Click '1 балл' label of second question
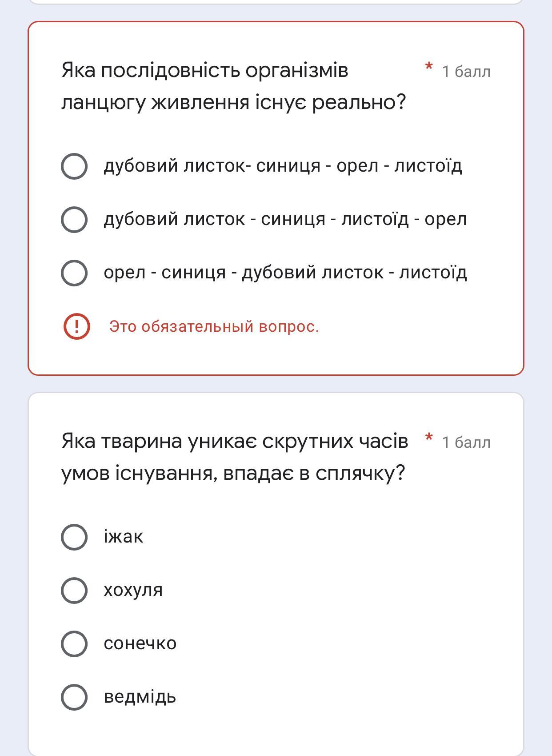 (x=466, y=442)
